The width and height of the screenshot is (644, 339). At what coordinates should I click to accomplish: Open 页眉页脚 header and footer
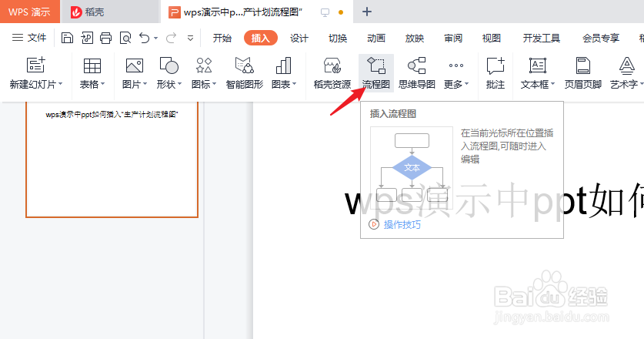click(x=582, y=74)
